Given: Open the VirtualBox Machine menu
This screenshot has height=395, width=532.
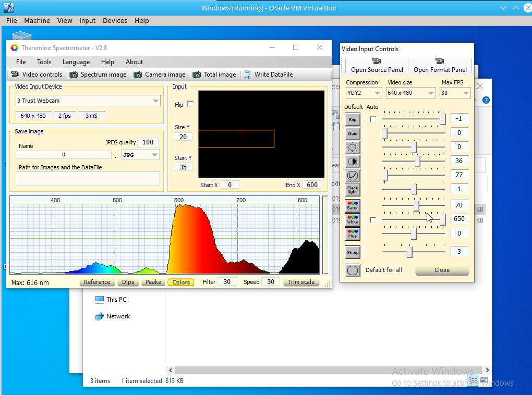Looking at the screenshot, I should click(37, 21).
